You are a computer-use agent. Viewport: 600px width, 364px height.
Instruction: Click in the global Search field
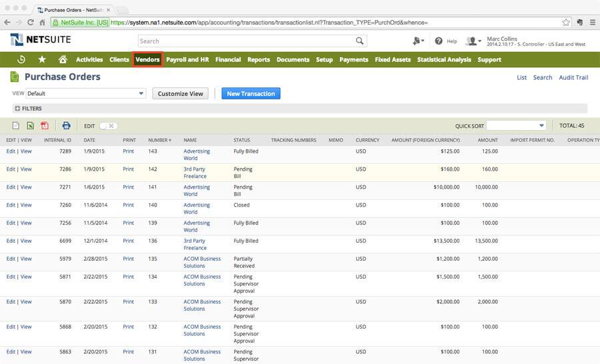(x=245, y=41)
